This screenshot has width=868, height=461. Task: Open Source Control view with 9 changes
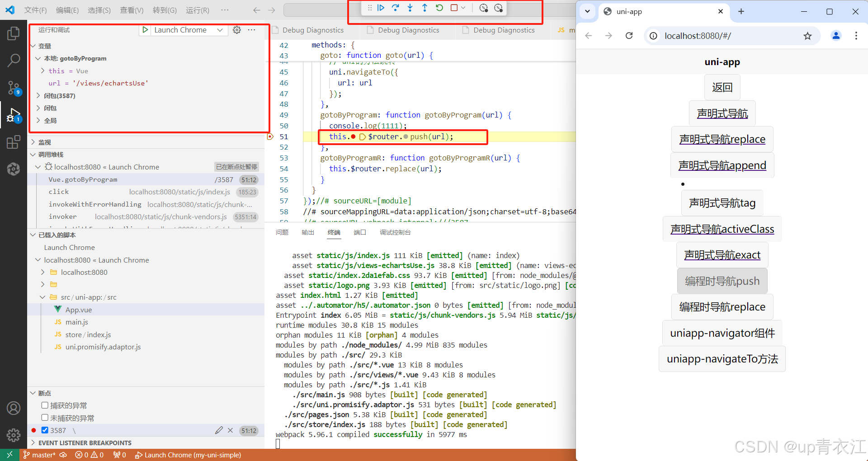14,88
